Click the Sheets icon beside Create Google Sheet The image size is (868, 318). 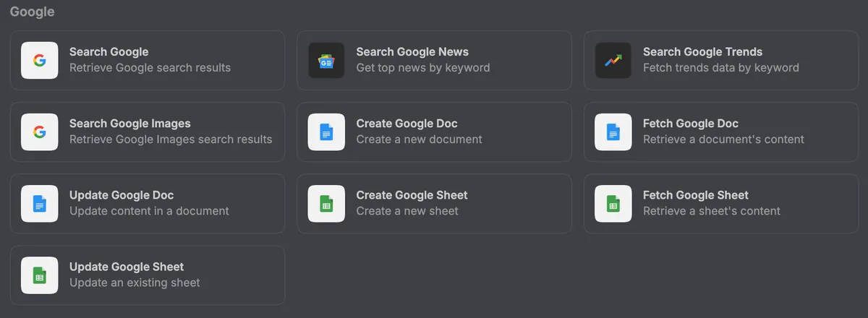pos(326,203)
